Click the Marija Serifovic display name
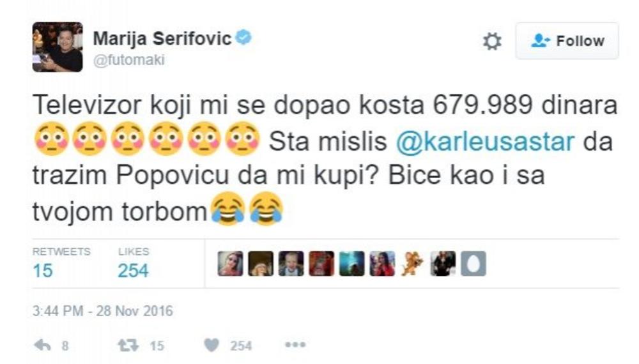639x364 pixels. tap(162, 39)
